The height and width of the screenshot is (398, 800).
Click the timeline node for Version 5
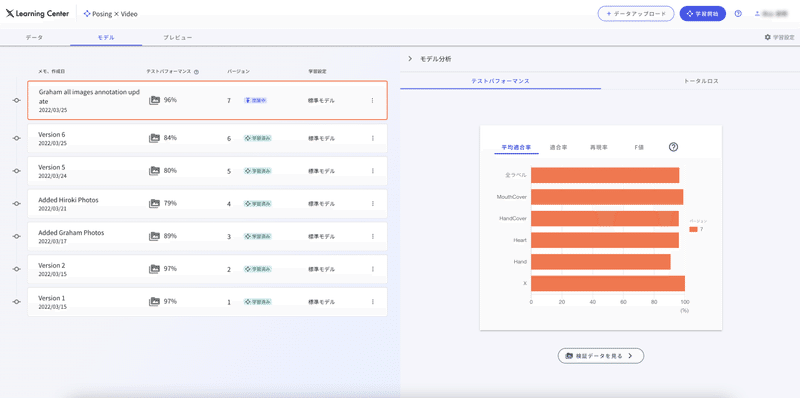coord(16,171)
